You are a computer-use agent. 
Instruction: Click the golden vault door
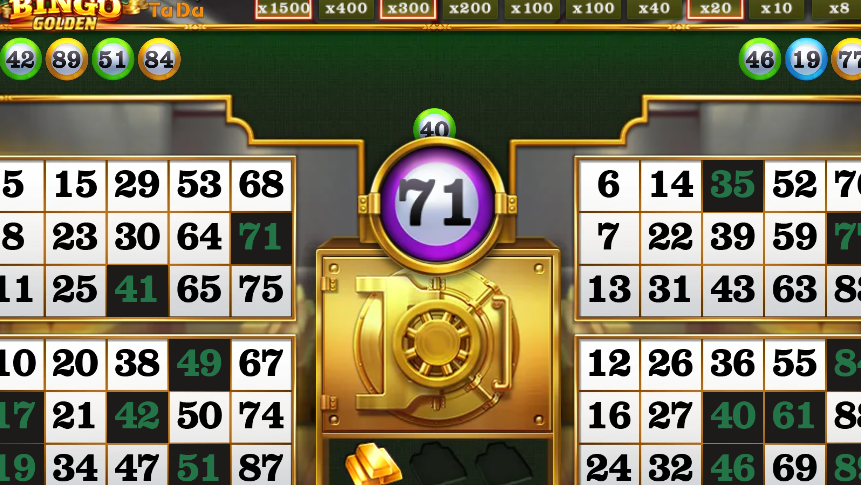(x=438, y=344)
